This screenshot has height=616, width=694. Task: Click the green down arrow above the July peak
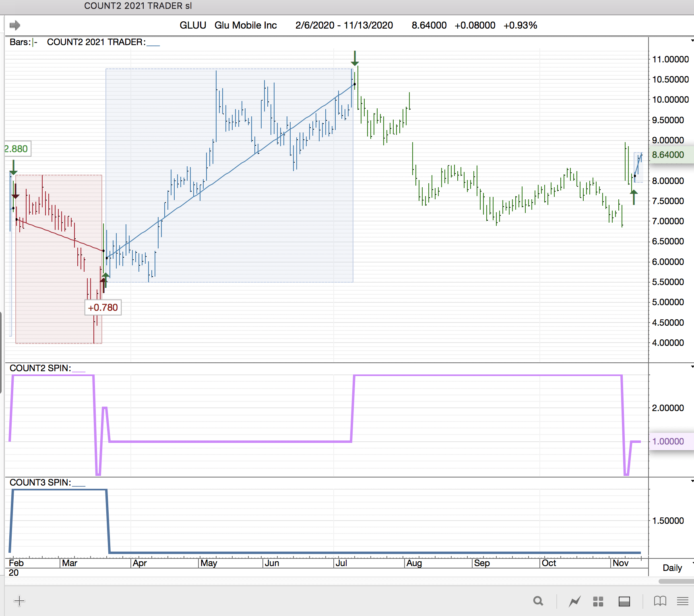[x=355, y=58]
